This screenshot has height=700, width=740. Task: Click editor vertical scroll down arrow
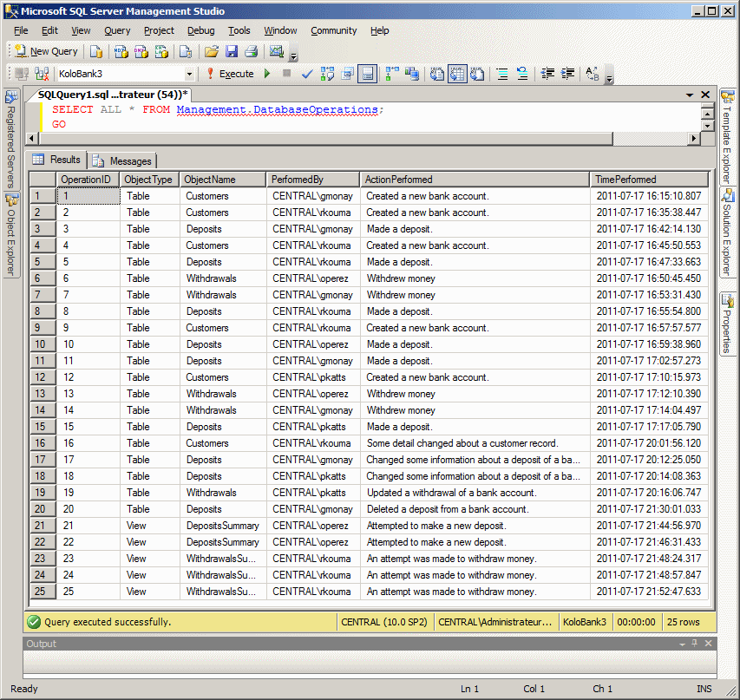(707, 126)
